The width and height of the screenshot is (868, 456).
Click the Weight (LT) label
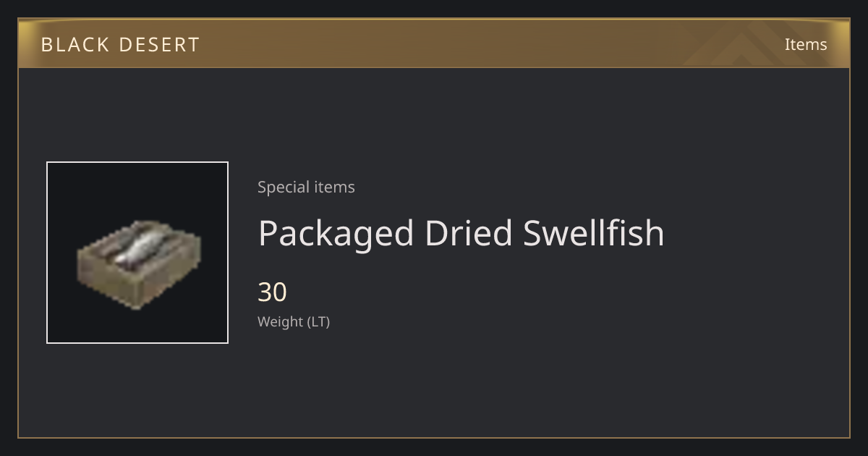(x=294, y=322)
